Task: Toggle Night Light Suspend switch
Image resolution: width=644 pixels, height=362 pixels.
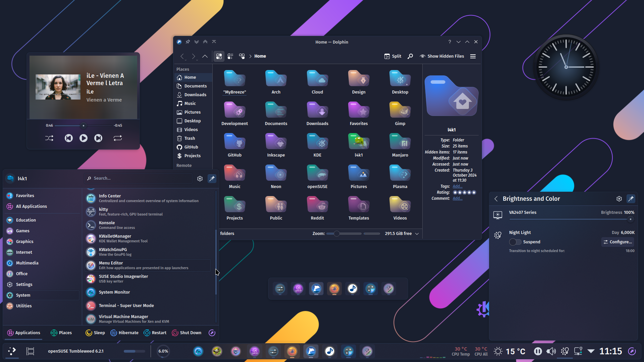Action: 515,242
